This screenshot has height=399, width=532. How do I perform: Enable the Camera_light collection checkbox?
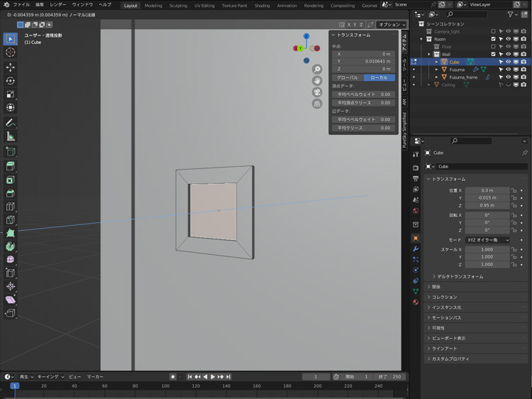[x=493, y=31]
